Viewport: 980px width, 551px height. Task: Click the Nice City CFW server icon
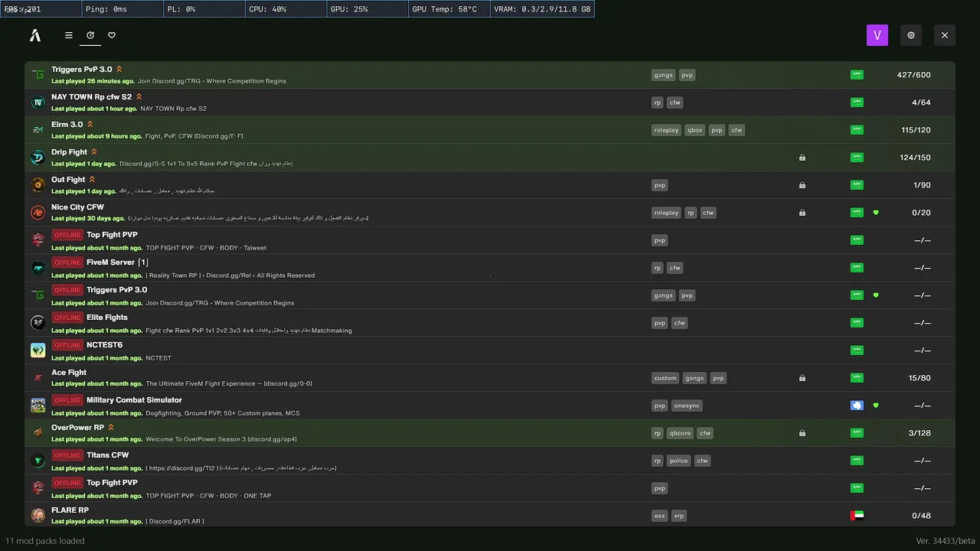pyautogui.click(x=38, y=213)
